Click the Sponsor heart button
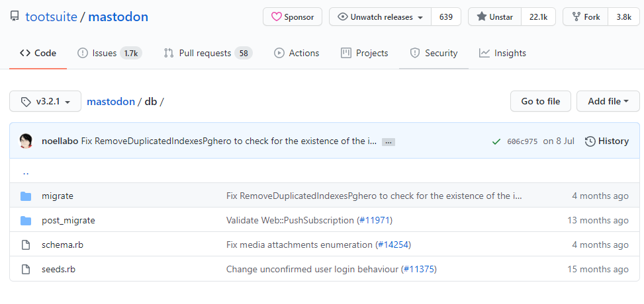The image size is (644, 304). 293,17
